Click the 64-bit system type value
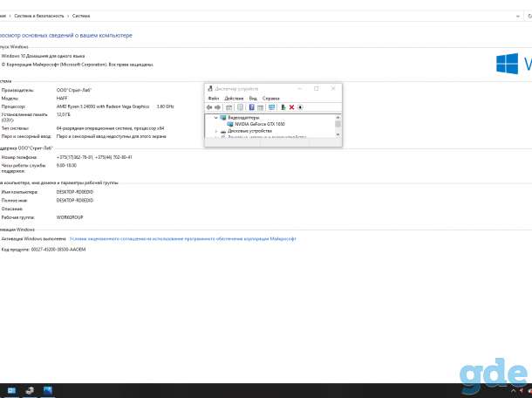532x398 pixels. tap(110, 128)
